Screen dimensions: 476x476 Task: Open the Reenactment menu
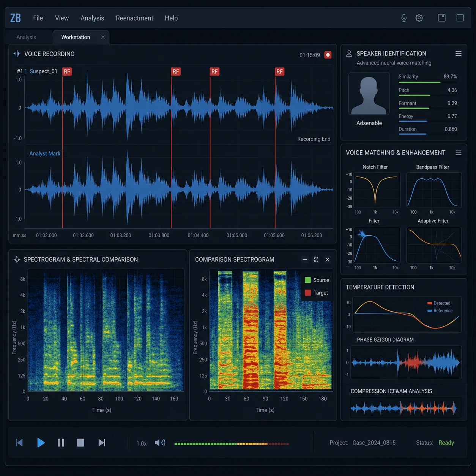point(134,18)
